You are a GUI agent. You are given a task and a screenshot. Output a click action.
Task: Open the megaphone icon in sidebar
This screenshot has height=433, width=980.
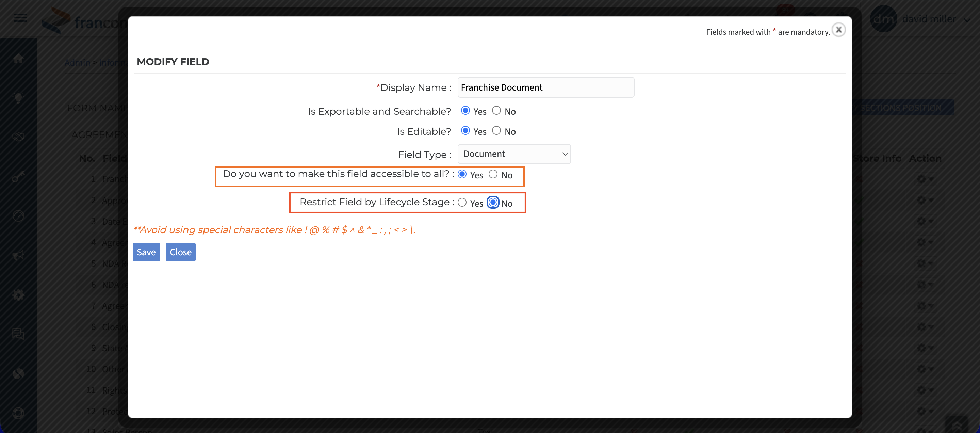coord(18,255)
